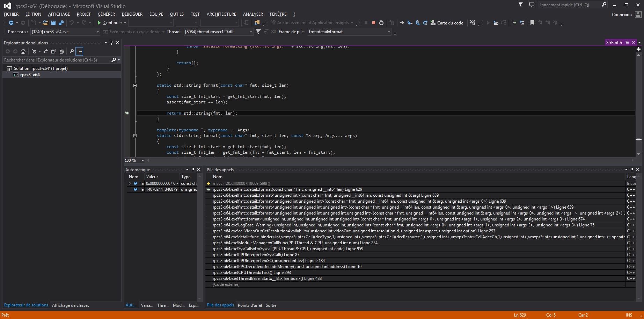Click the notifications filter flag icon
The width and height of the screenshot is (644, 319).
point(521,5)
